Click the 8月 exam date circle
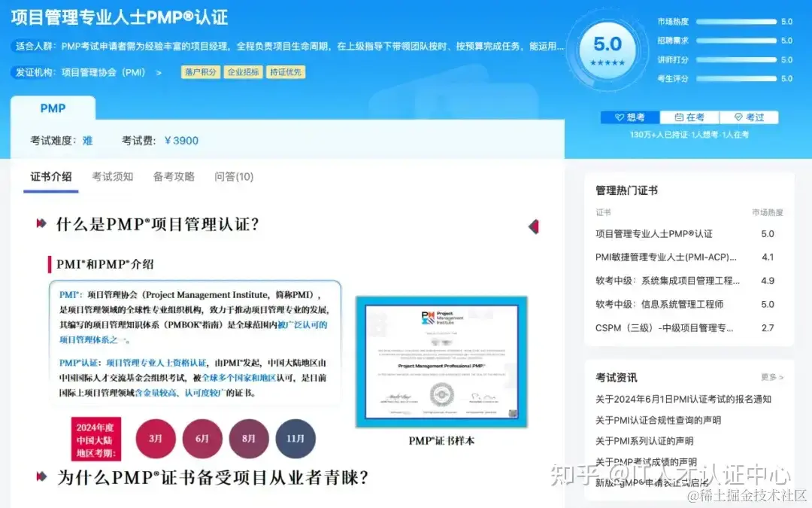The height and width of the screenshot is (508, 812). click(x=249, y=439)
